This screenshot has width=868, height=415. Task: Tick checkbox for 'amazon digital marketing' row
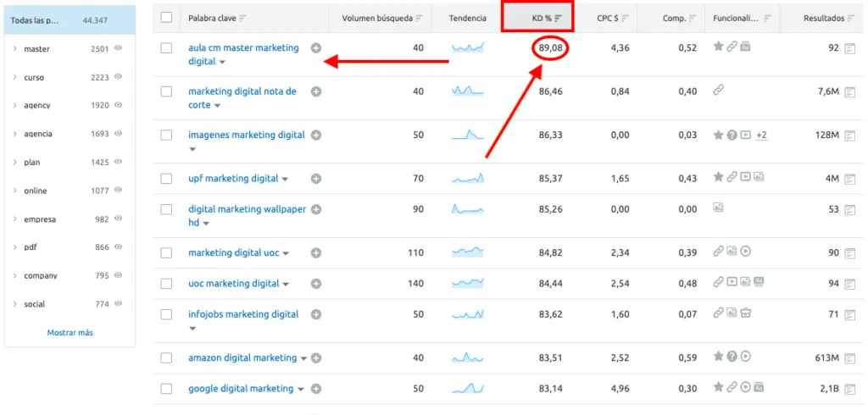point(166,358)
